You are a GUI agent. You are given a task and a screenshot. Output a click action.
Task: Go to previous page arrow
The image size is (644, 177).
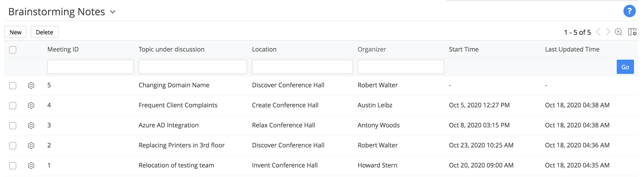[598, 32]
